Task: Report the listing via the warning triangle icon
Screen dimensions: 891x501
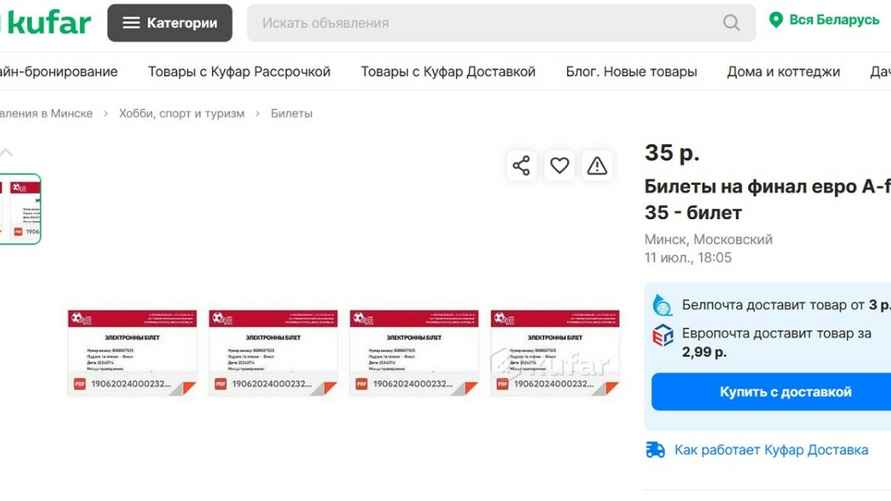Action: click(597, 166)
